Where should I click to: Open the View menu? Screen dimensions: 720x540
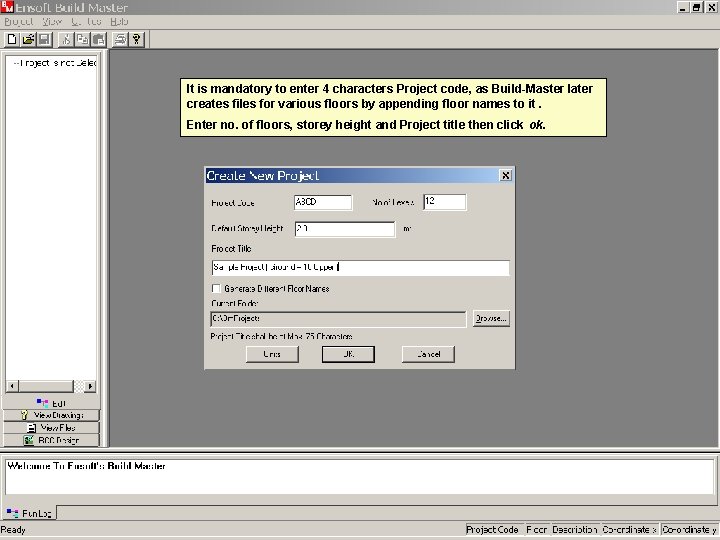click(x=52, y=22)
